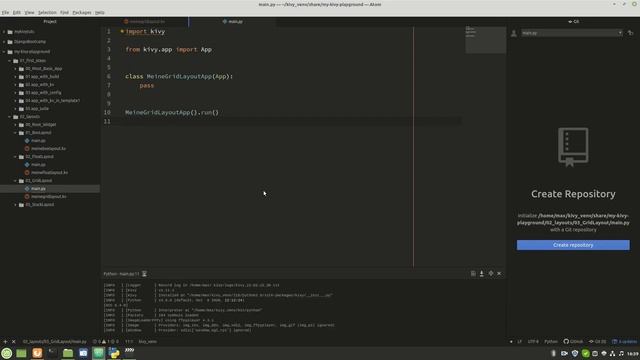The width and height of the screenshot is (640, 360).
Task: Click the linter warning triangle in the status bar
Action: 105,342
